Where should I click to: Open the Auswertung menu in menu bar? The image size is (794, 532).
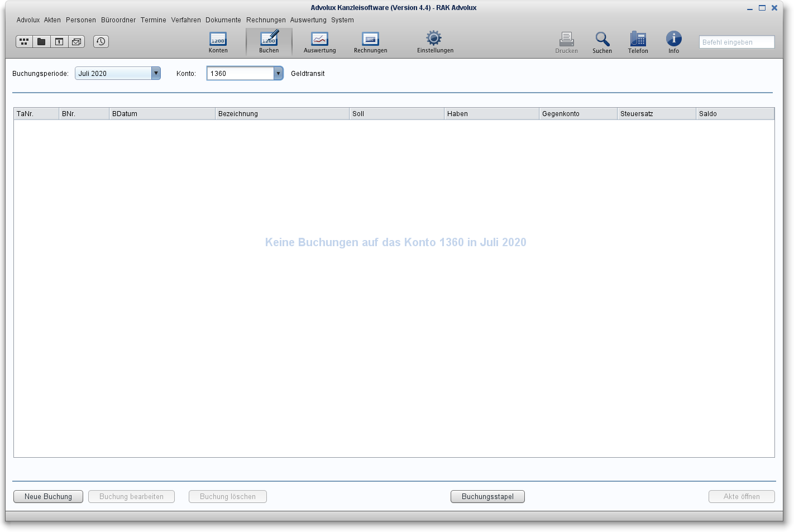point(308,20)
